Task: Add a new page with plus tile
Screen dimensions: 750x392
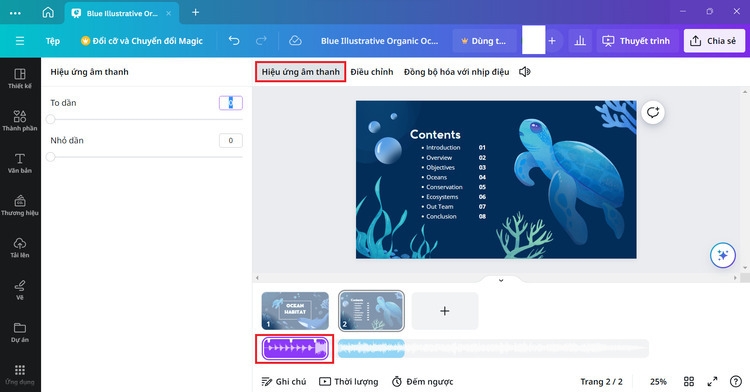Action: click(x=445, y=311)
